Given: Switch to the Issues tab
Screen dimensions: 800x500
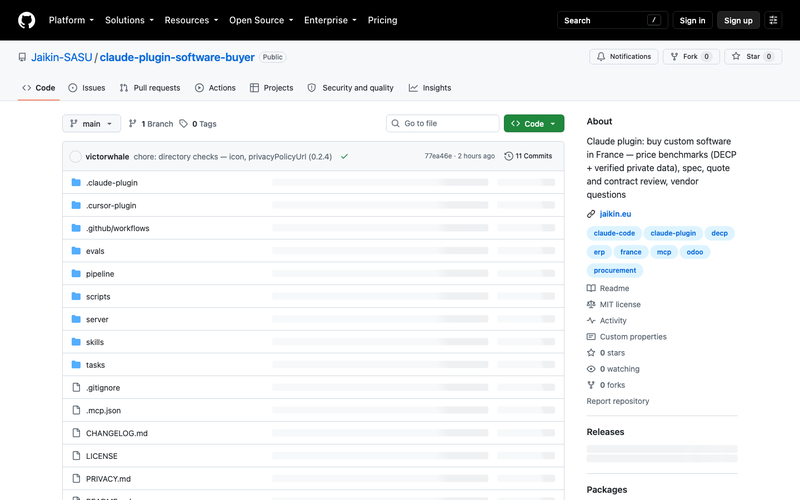Looking at the screenshot, I should click(x=87, y=88).
